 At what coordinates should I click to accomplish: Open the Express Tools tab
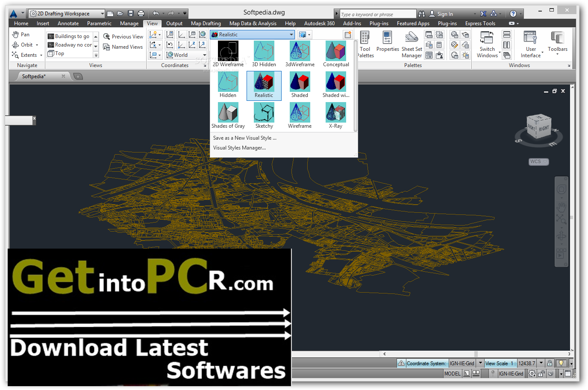point(480,23)
